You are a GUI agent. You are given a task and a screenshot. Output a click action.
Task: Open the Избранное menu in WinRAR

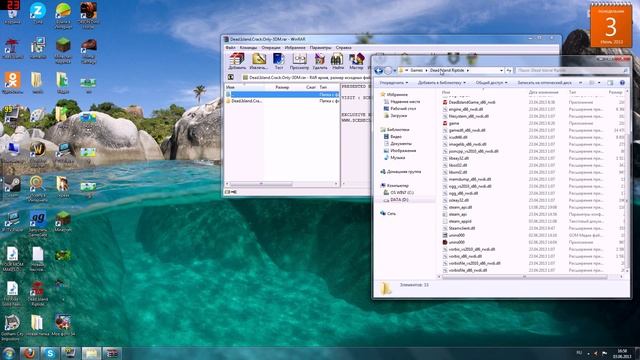295,48
